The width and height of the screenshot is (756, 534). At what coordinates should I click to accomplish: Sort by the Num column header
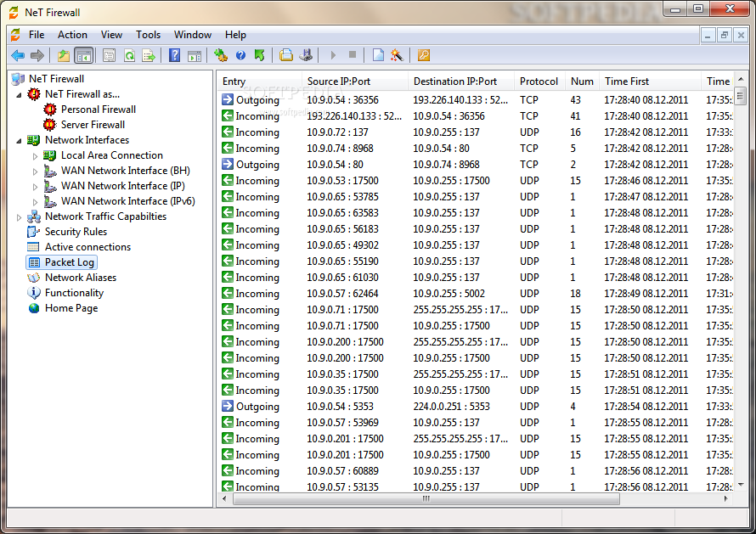[582, 81]
